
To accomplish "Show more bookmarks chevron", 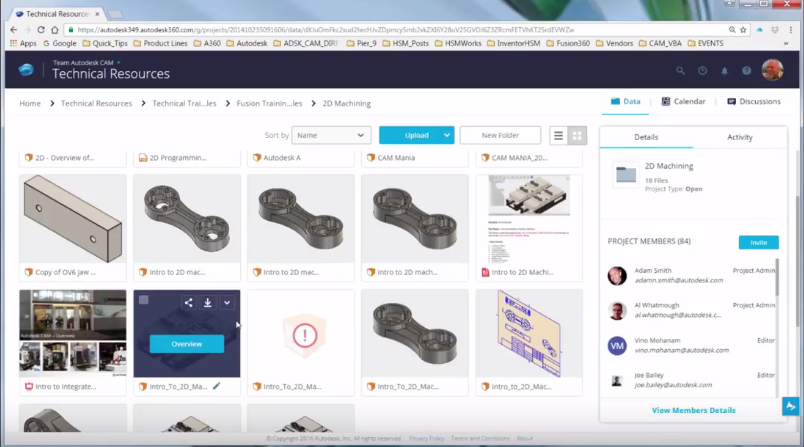I will [786, 44].
